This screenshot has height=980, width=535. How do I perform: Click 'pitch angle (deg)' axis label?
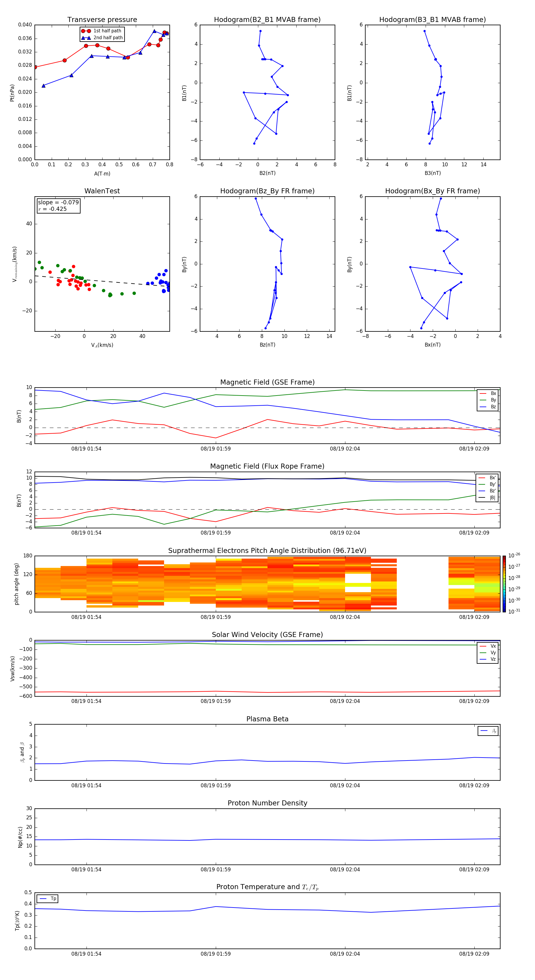[x=16, y=584]
